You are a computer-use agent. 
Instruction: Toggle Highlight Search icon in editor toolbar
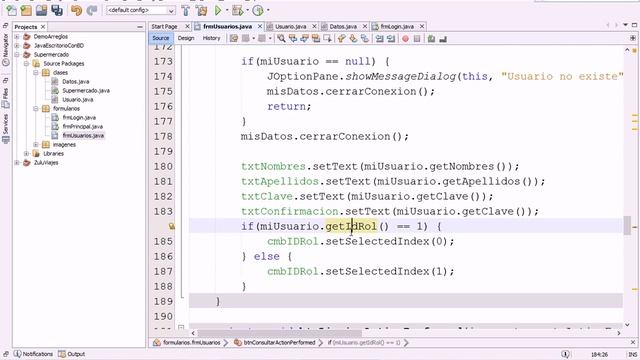tap(316, 38)
